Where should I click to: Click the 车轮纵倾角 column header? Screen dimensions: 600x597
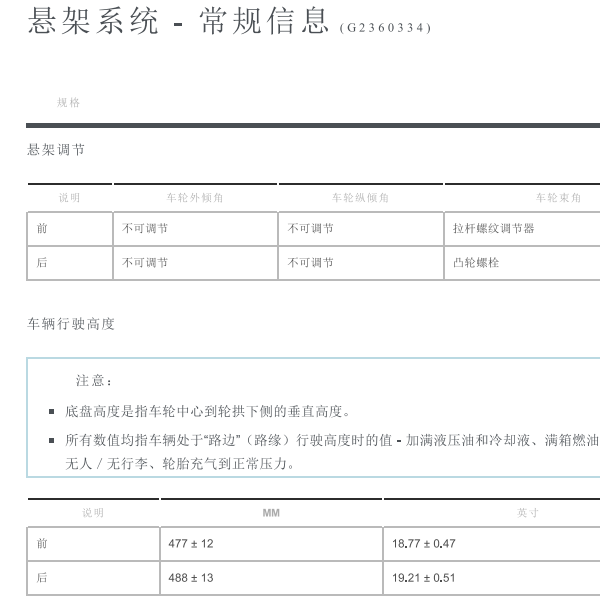[360, 198]
